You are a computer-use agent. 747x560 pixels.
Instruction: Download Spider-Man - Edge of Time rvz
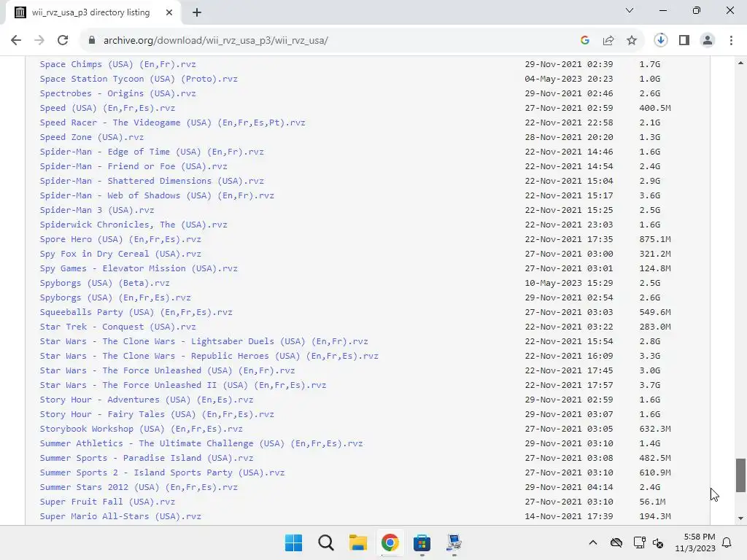point(152,152)
